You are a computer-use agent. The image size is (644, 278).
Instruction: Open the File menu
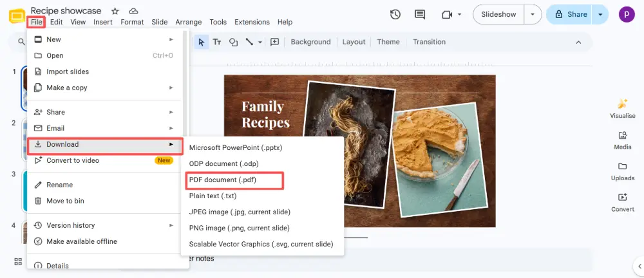click(x=37, y=22)
